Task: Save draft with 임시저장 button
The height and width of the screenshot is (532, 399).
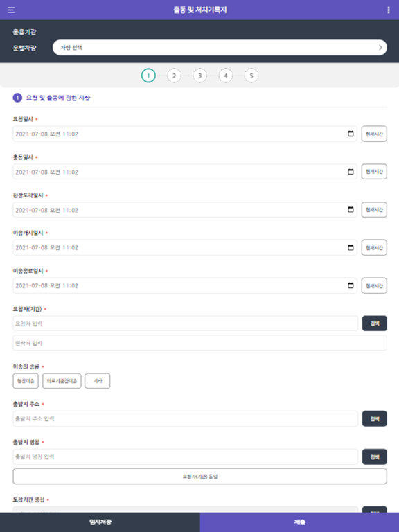Action: click(x=100, y=522)
